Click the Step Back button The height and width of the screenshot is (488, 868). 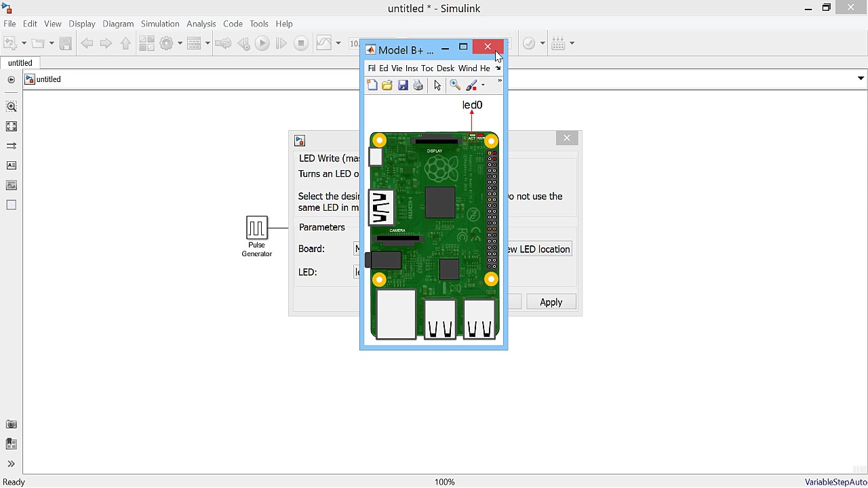point(243,43)
